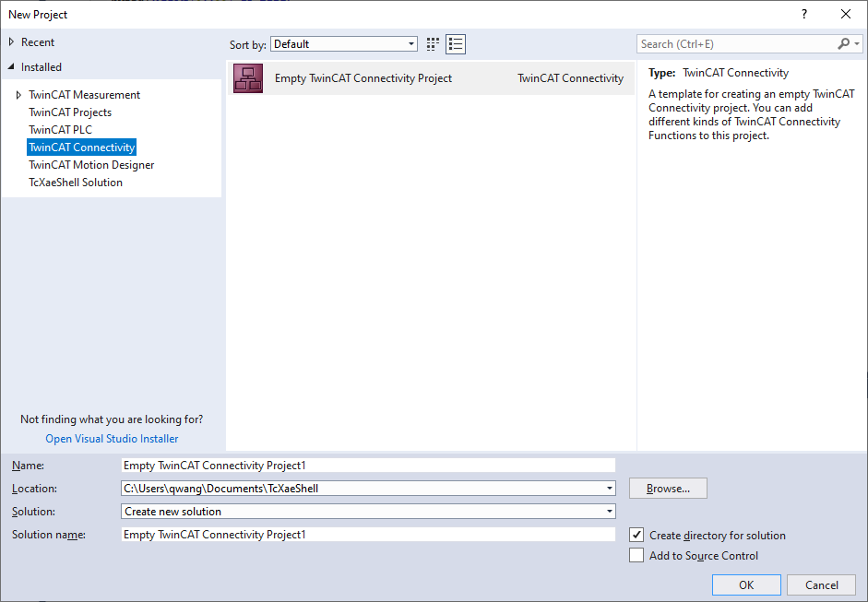The height and width of the screenshot is (602, 868).
Task: Collapse the Installed section
Action: coord(11,67)
